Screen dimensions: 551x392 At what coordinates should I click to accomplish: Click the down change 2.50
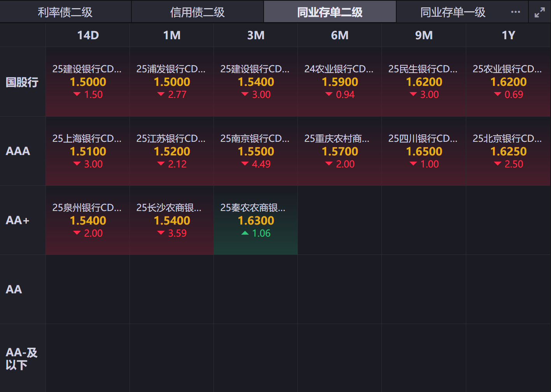(x=509, y=164)
